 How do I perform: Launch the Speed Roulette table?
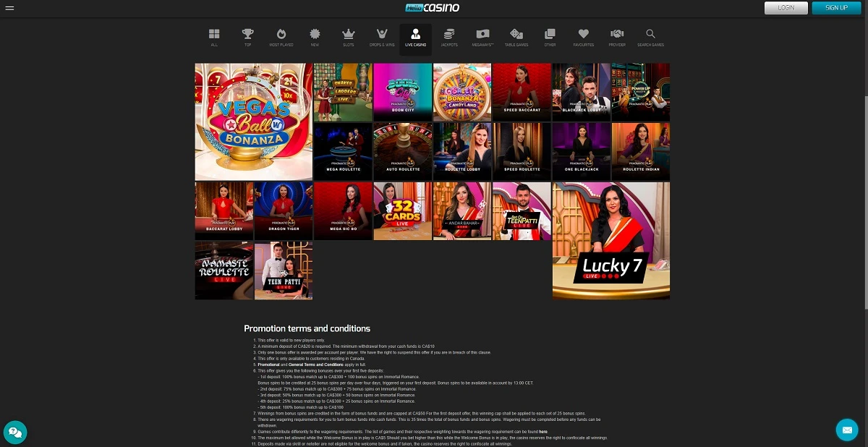[522, 151]
